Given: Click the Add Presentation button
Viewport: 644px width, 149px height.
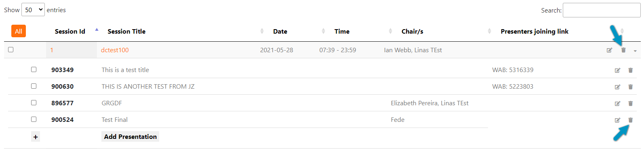Looking at the screenshot, I should [x=130, y=137].
